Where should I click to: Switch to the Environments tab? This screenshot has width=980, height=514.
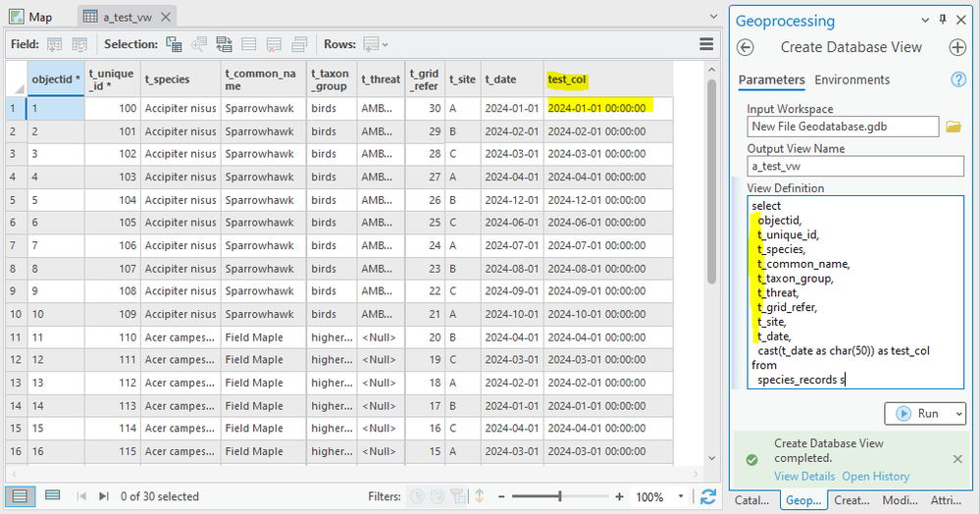point(851,80)
